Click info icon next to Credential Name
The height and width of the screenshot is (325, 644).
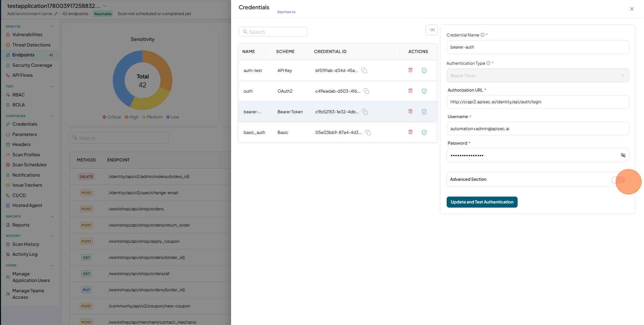482,35
